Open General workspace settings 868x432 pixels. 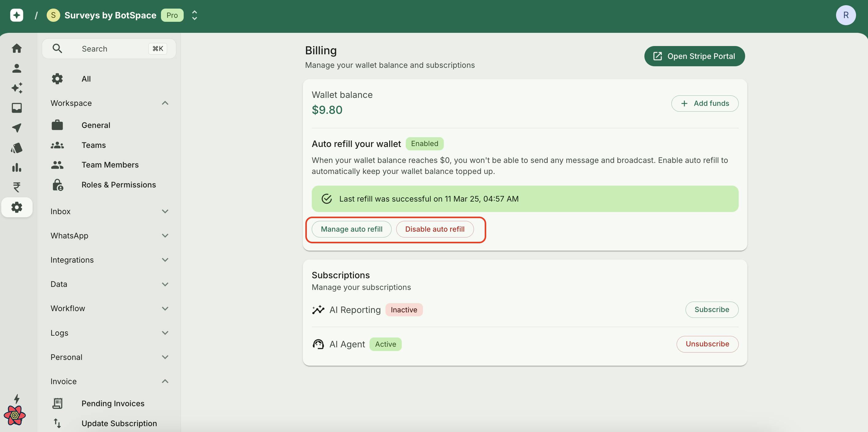click(109, 125)
